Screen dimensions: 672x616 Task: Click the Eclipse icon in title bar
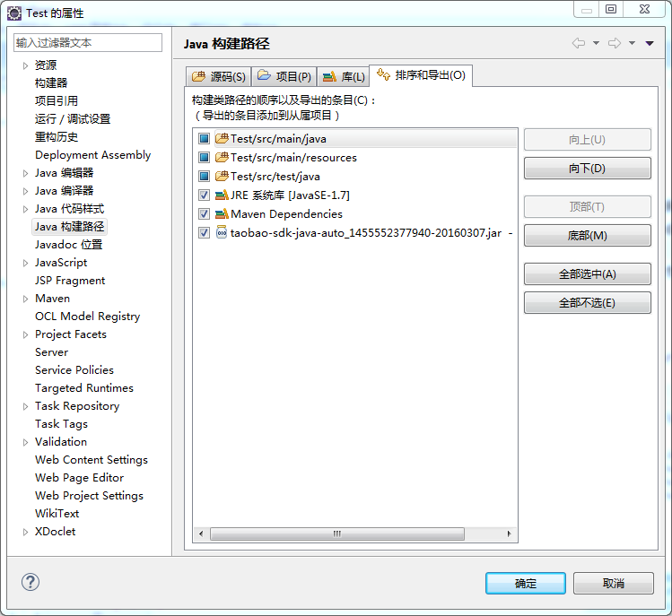click(x=14, y=13)
